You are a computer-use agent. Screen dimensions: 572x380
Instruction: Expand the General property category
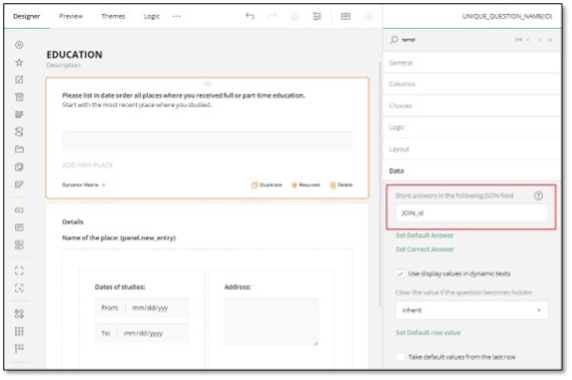(x=472, y=63)
